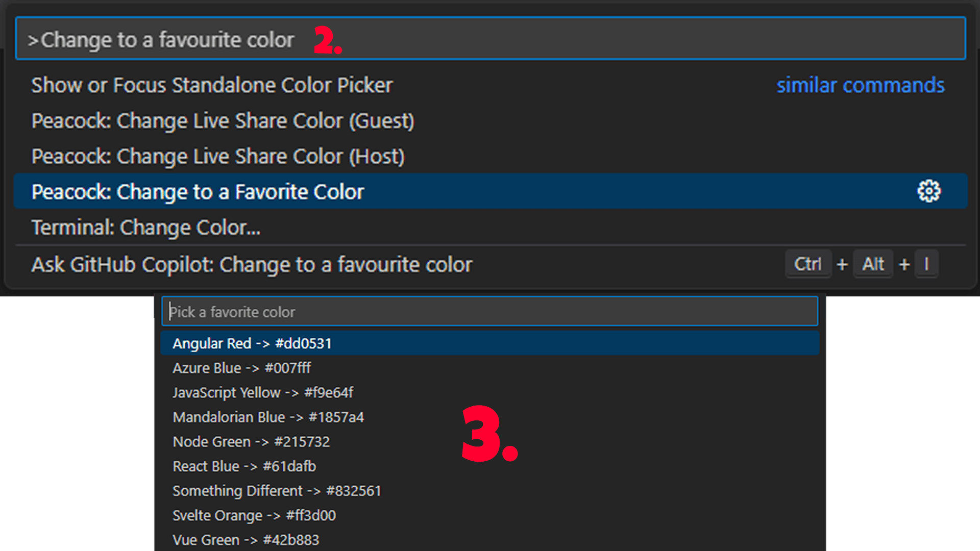Pick Azure Blue from the list
Viewport: 980px width, 551px height.
tap(242, 368)
